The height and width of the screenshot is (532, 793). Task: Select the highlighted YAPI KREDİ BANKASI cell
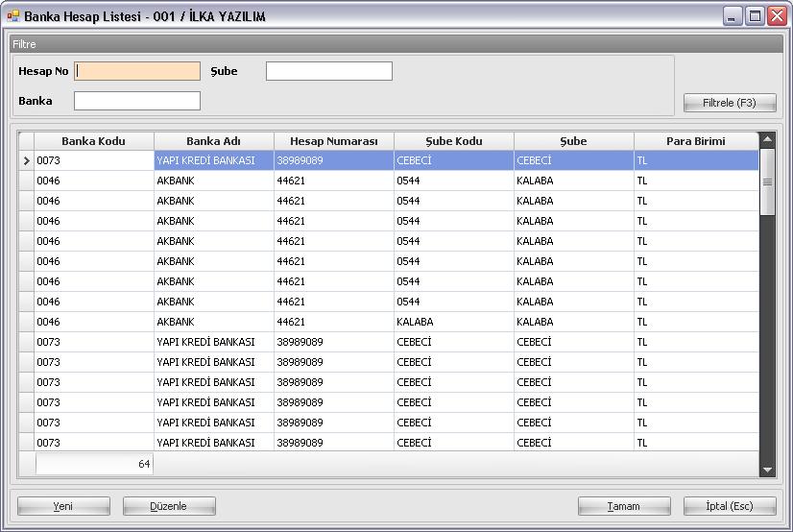[213, 160]
